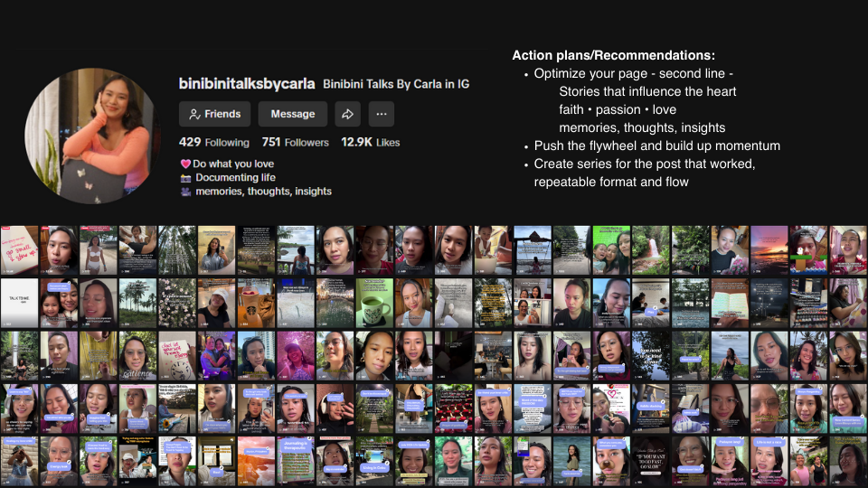Click the 12.9K Likes count
This screenshot has width=868, height=488.
(370, 142)
